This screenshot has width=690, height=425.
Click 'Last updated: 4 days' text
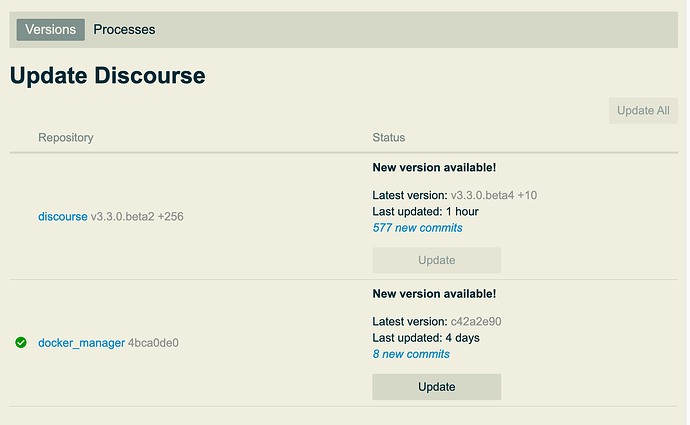[426, 338]
